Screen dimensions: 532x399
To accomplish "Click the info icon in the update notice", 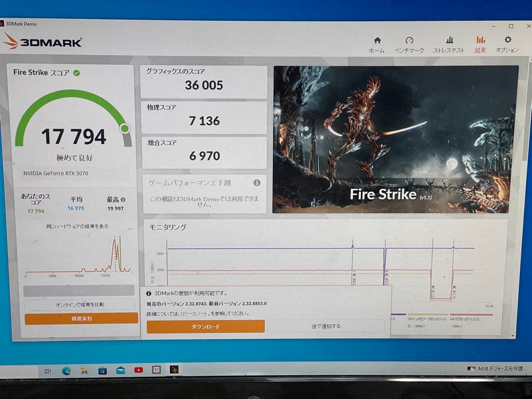I will 148,294.
